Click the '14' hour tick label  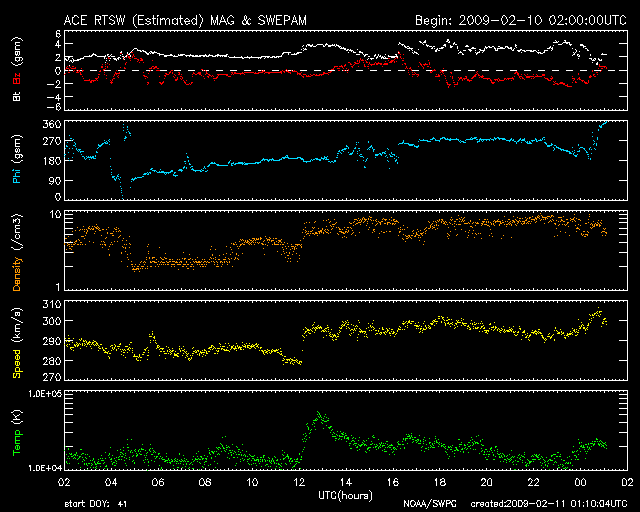346,482
